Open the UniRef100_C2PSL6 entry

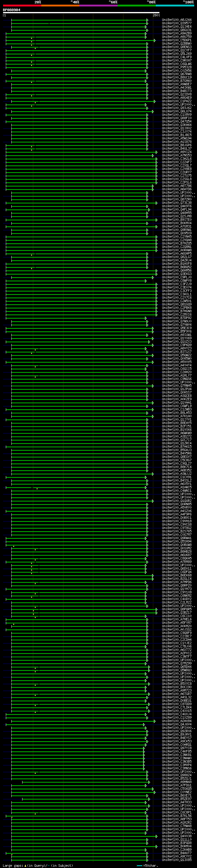click(177, 183)
